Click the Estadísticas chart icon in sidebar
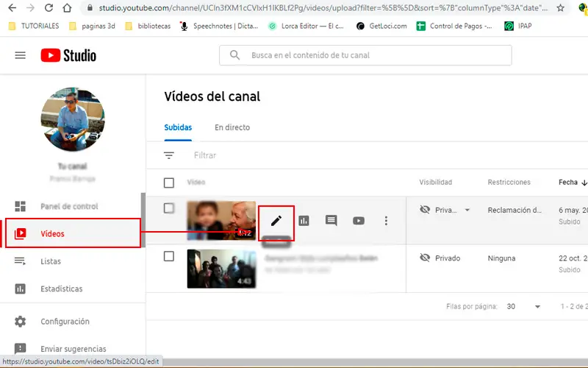This screenshot has width=588, height=368. (x=21, y=289)
